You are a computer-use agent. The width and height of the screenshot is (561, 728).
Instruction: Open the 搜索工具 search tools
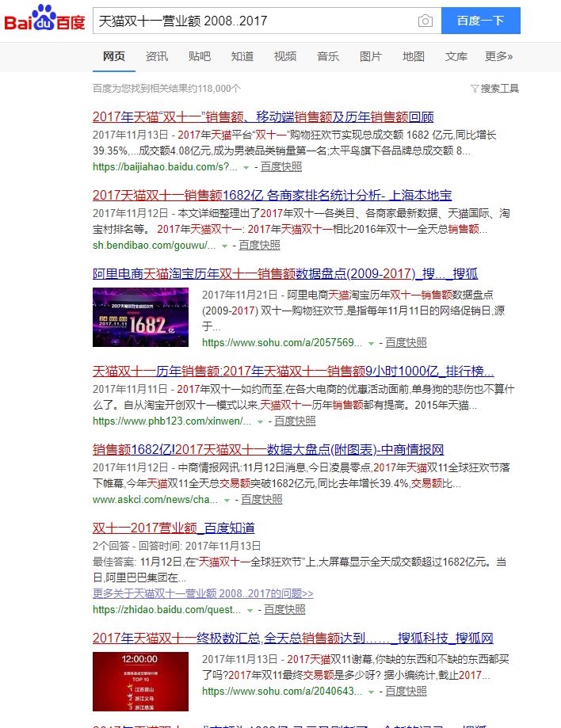(x=495, y=88)
